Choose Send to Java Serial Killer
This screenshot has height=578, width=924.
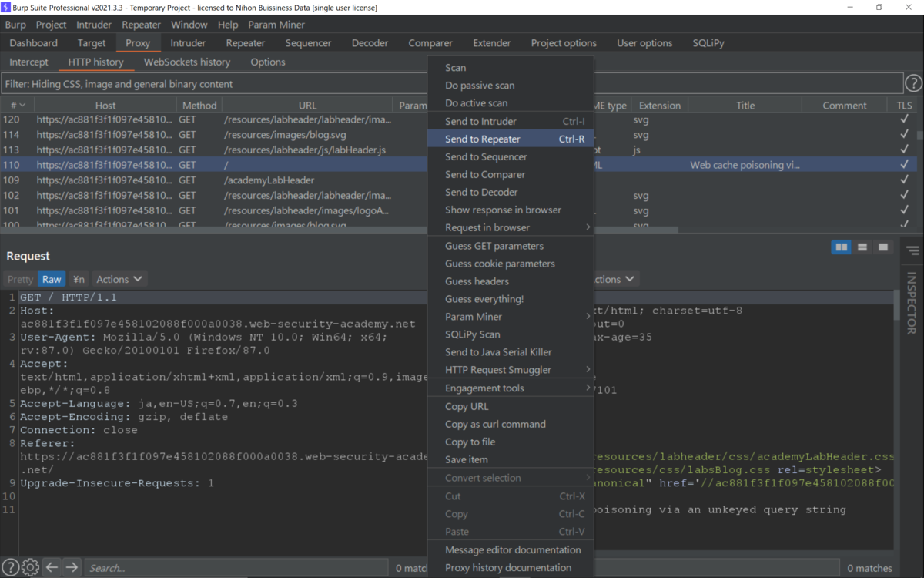[x=511, y=352]
